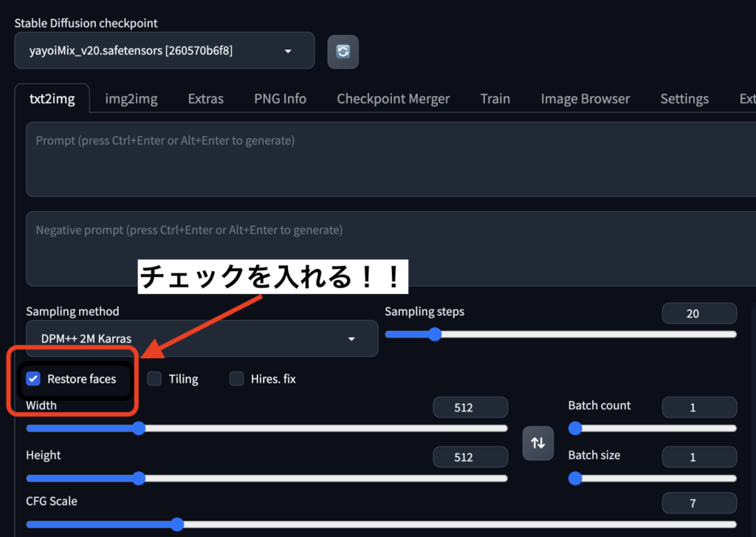Click inside the Negative prompt text box
The height and width of the screenshot is (537, 756).
click(x=391, y=249)
